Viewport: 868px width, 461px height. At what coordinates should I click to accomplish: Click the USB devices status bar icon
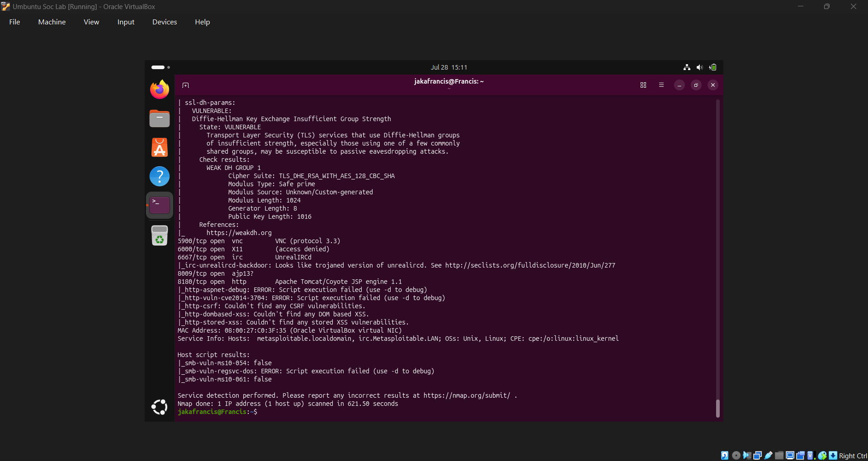coord(769,456)
